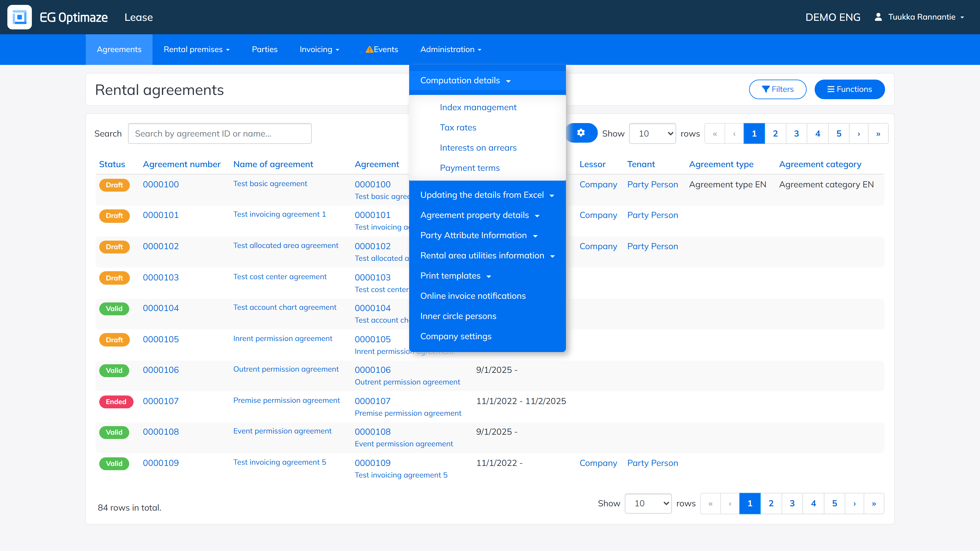
Task: Sort by Agreement category column header
Action: (820, 164)
